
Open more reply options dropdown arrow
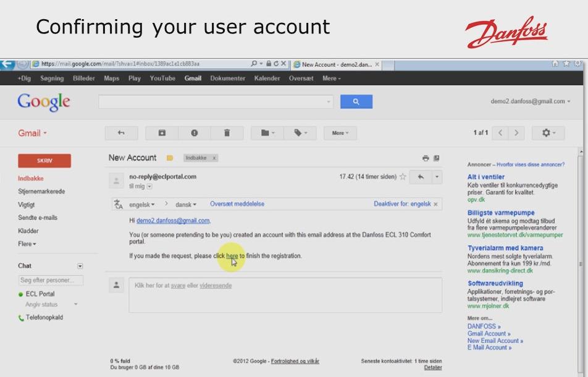point(437,177)
